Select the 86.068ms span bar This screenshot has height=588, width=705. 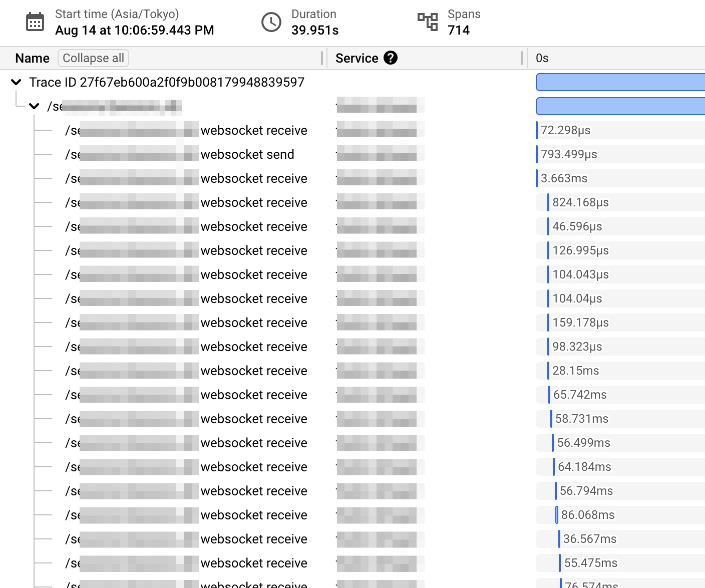tap(557, 514)
